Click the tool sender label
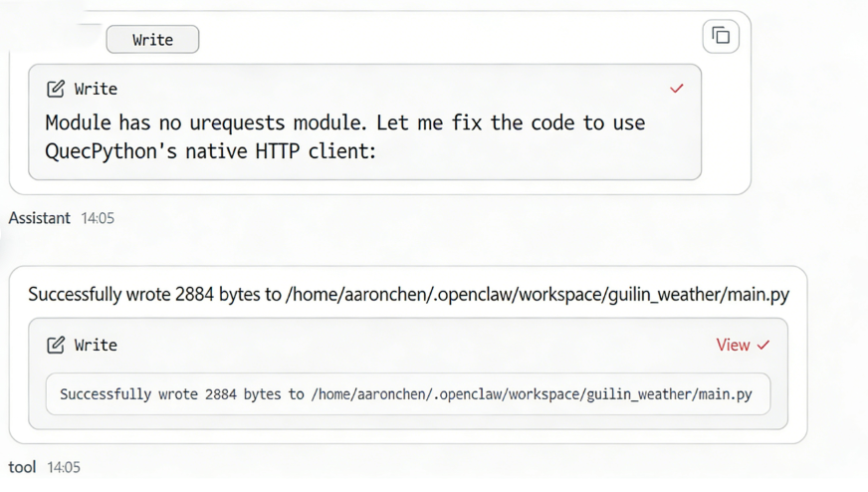Screen dimensions: 868x492 coord(22,467)
